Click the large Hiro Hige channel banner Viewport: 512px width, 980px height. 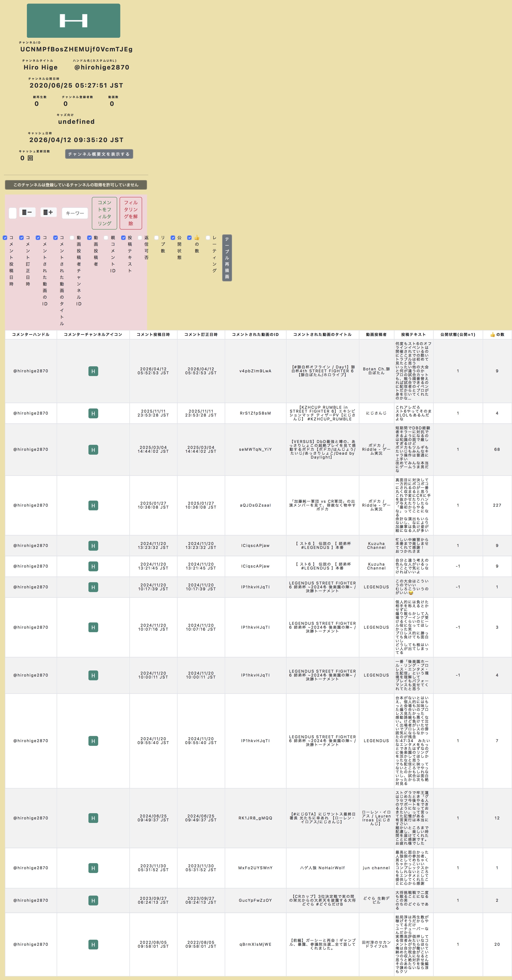click(x=73, y=21)
